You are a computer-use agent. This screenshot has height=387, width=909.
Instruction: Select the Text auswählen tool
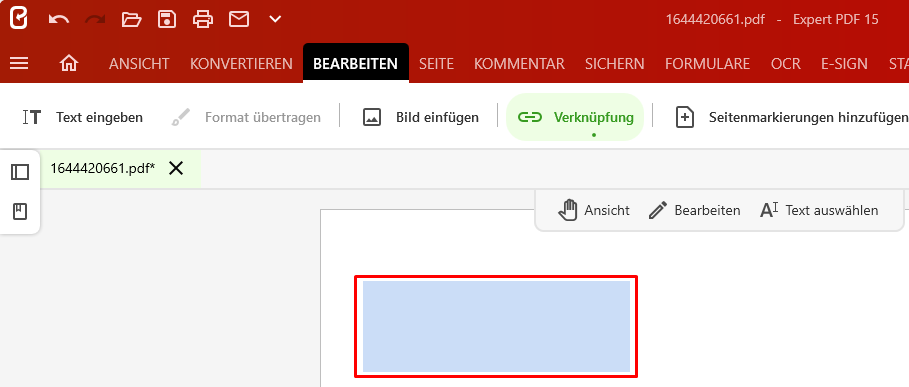819,210
